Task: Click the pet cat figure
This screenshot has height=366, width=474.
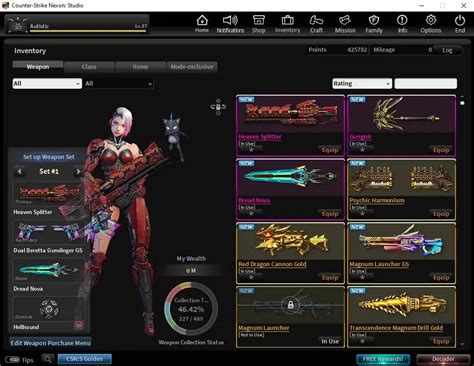Action: pos(173,134)
